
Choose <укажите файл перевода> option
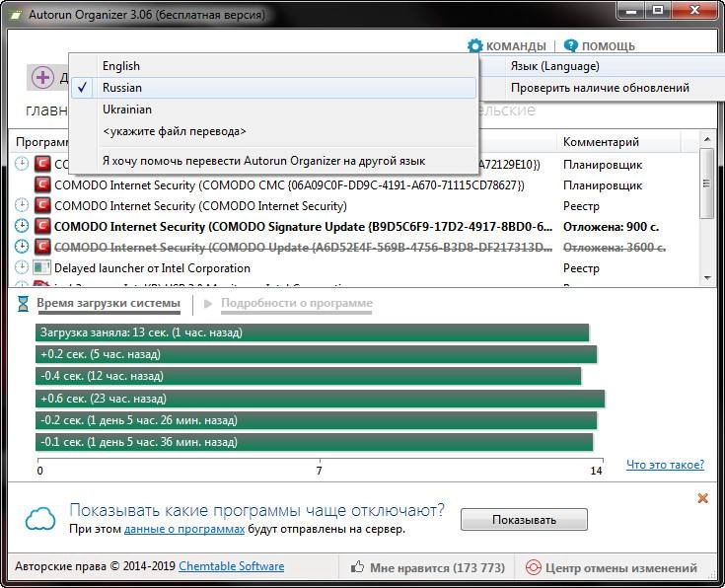click(274, 131)
